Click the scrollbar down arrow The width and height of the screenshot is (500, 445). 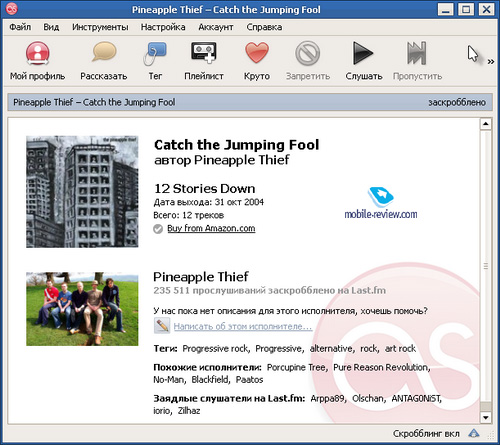(x=486, y=417)
